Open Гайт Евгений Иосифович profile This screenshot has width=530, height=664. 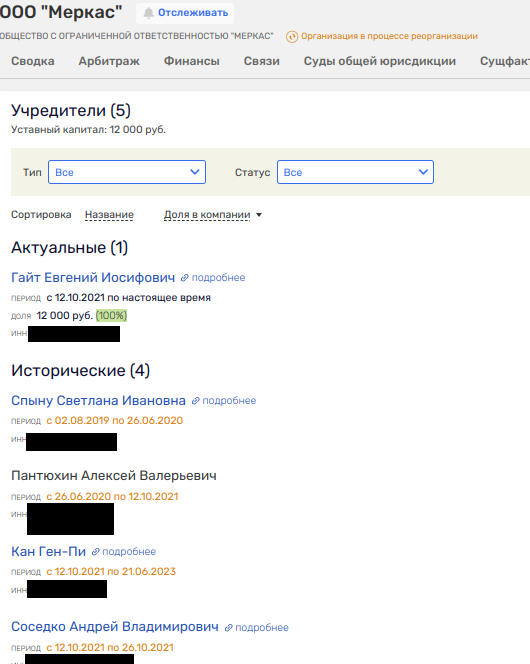(x=93, y=278)
